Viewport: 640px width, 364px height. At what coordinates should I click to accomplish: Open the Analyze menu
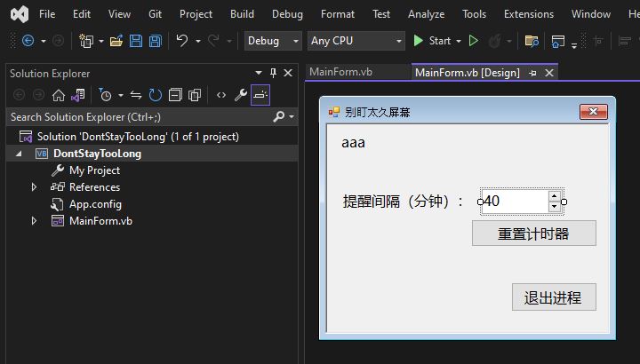tap(426, 14)
